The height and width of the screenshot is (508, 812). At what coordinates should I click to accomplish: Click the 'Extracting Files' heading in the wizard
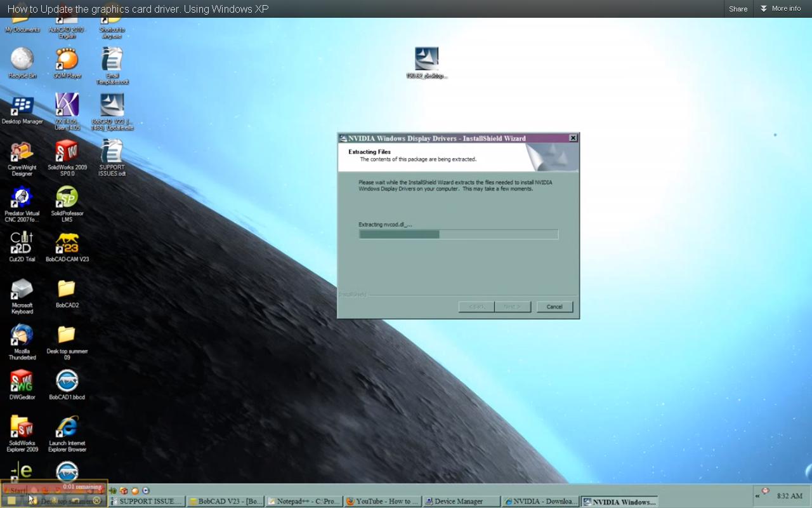369,152
